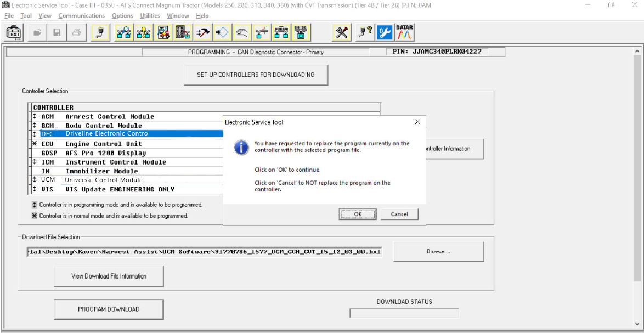Open the View menu
The height and width of the screenshot is (333, 644).
45,15
